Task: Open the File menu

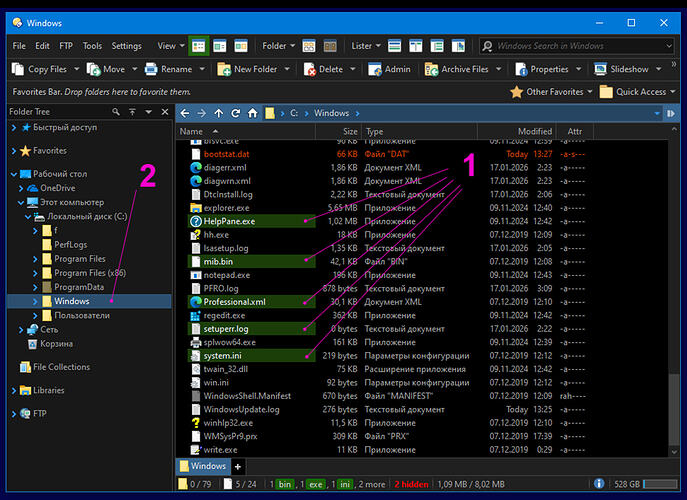Action: pyautogui.click(x=19, y=46)
